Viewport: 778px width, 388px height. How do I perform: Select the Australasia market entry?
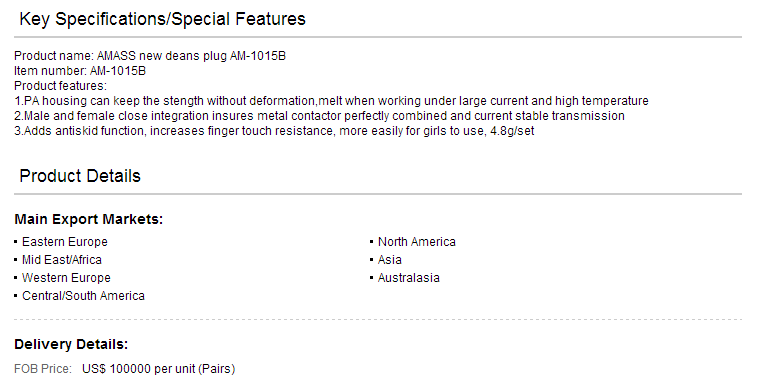[408, 277]
